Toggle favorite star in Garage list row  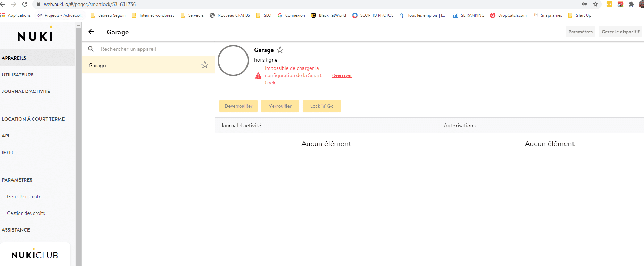(x=205, y=65)
